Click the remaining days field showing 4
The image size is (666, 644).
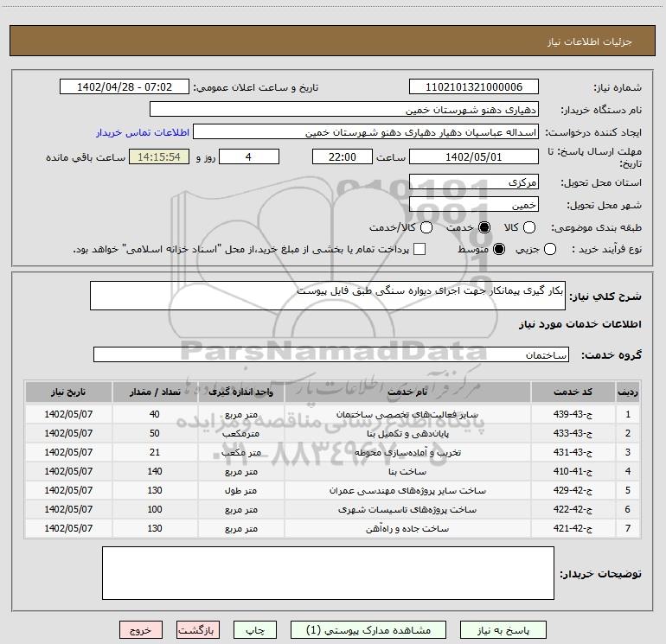click(x=249, y=157)
